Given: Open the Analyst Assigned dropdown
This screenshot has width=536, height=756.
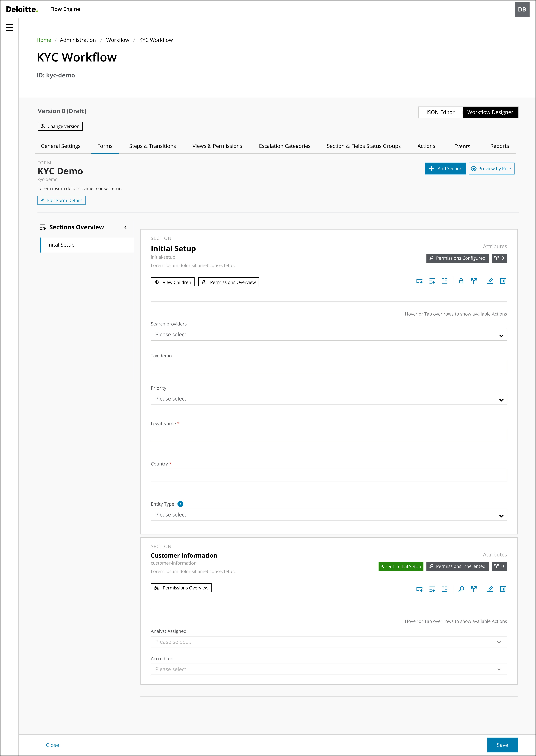Looking at the screenshot, I should coord(328,642).
